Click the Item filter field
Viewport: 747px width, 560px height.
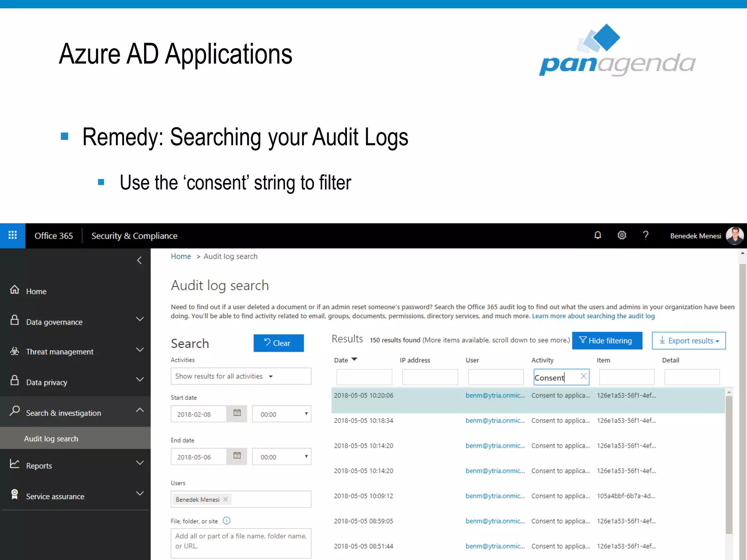[x=627, y=377]
